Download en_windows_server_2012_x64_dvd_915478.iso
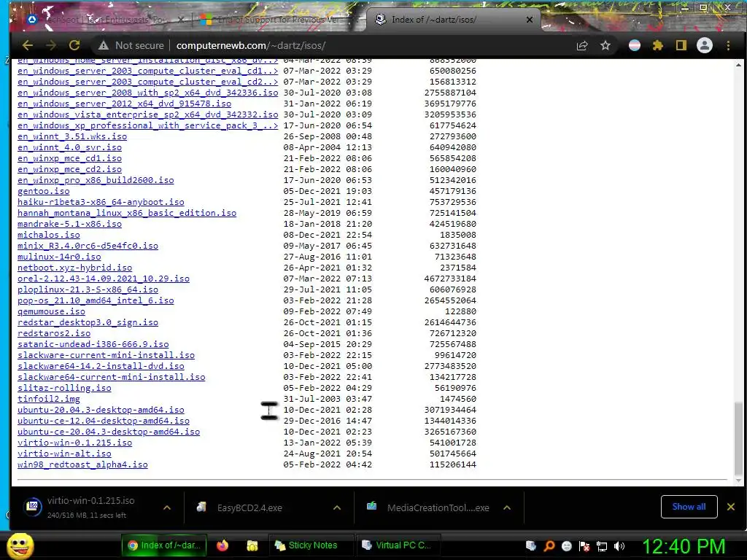 pos(124,104)
